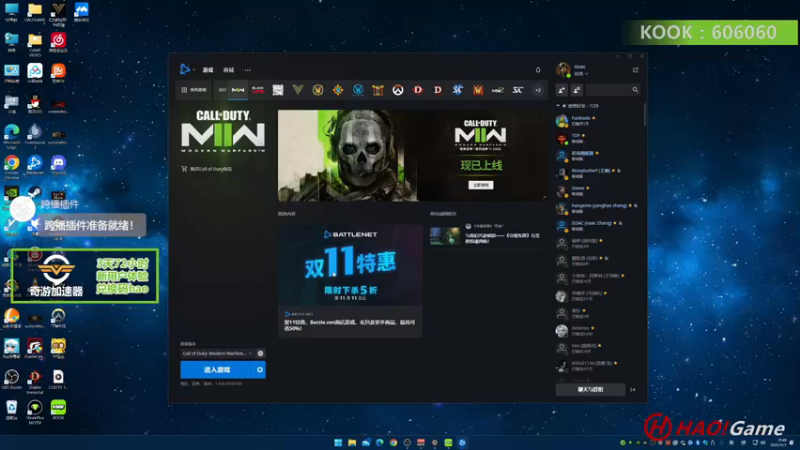Open chat with friend Bloodybutterf

[x=597, y=173]
